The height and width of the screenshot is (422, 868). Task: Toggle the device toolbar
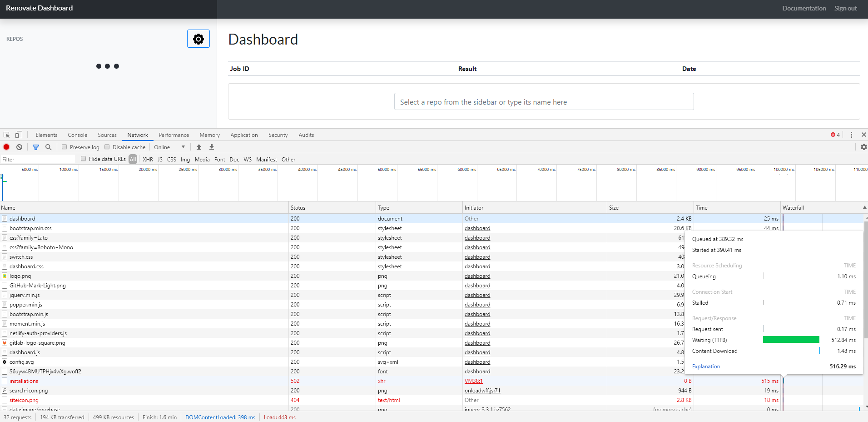pos(19,135)
